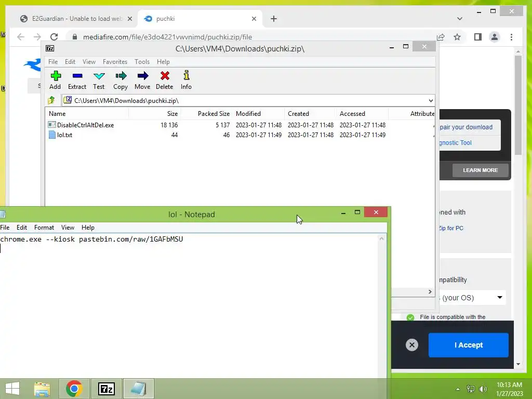Open the 7-Zip File menu
Image resolution: width=532 pixels, height=399 pixels.
[x=53, y=62]
